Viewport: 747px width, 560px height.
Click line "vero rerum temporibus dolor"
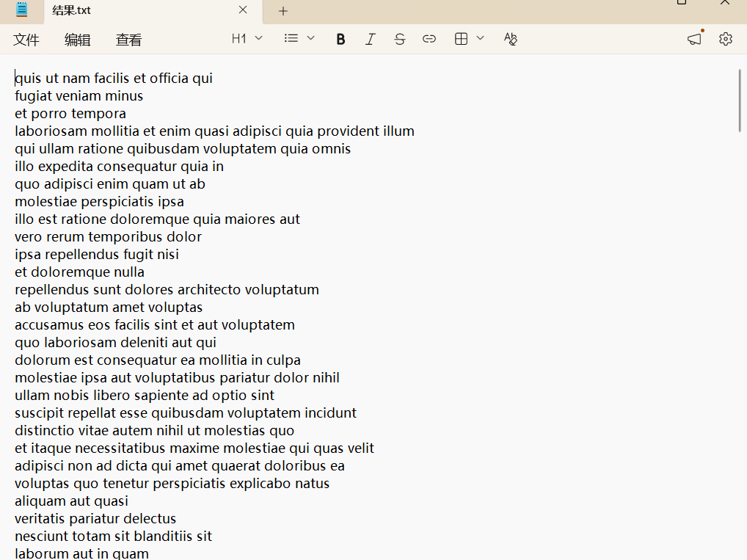point(108,237)
